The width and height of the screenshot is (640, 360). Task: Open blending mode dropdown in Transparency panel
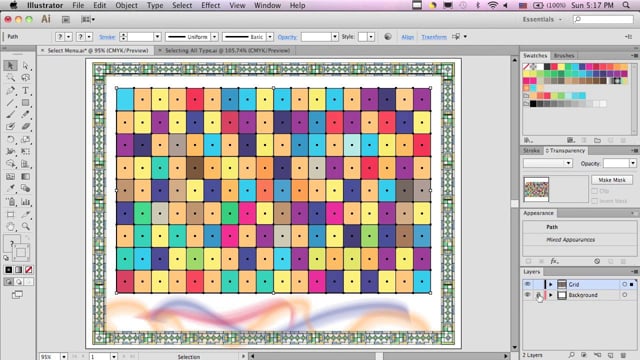(x=548, y=163)
